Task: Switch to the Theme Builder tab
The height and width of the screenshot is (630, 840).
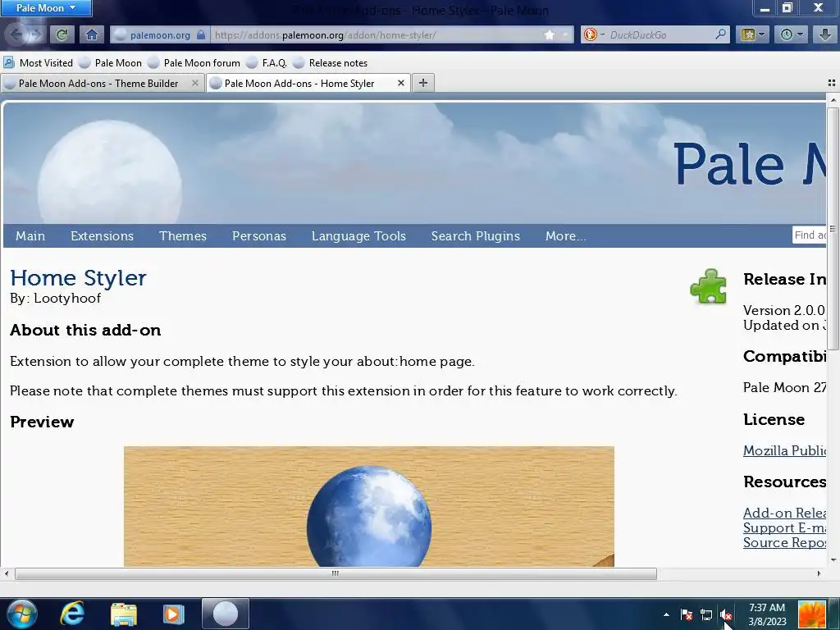Action: [97, 83]
